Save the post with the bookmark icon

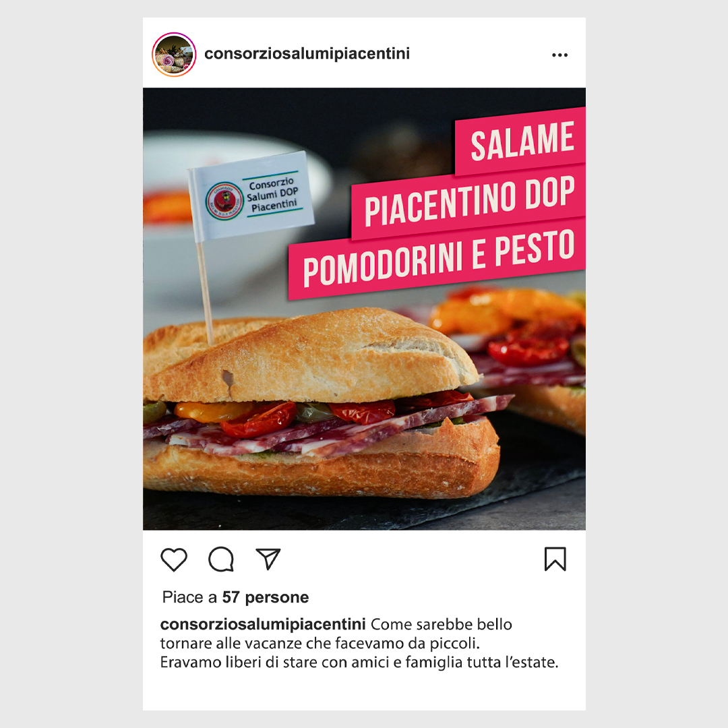pyautogui.click(x=555, y=559)
